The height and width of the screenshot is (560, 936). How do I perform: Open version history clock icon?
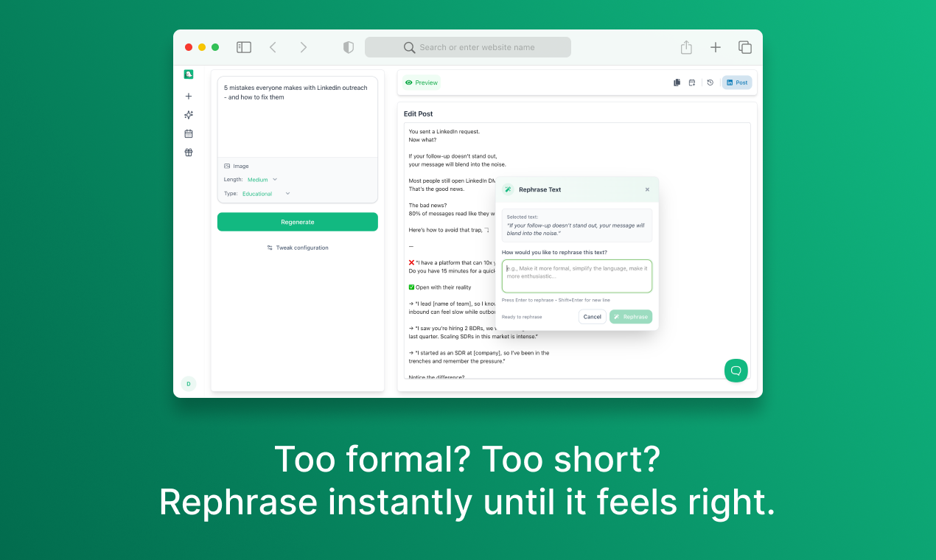(x=710, y=83)
